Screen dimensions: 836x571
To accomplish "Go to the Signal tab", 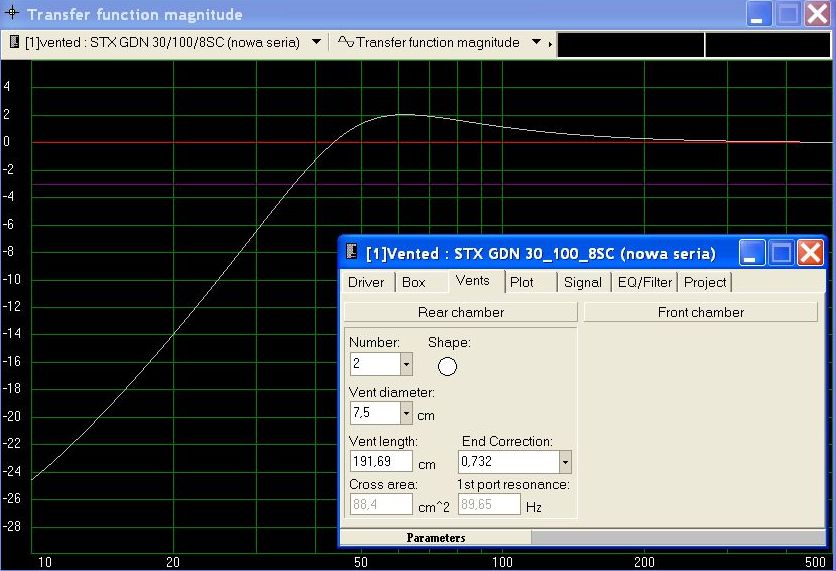I will pyautogui.click(x=582, y=283).
